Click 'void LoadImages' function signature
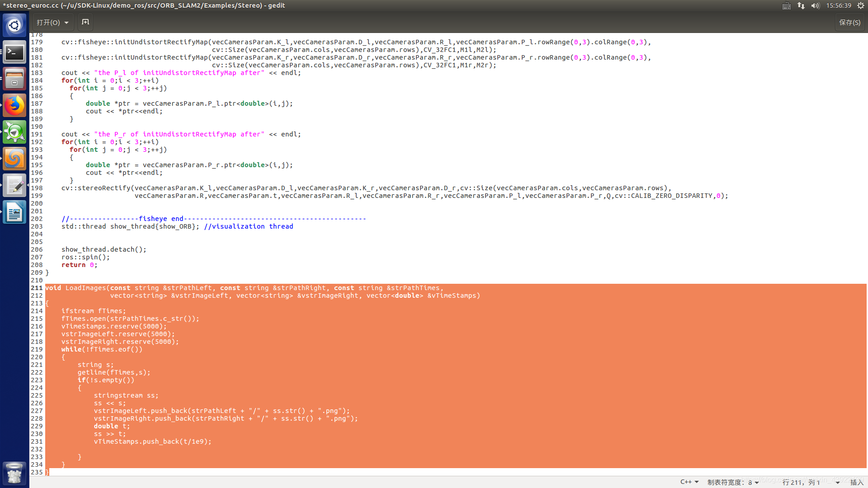Viewport: 868px width, 488px height. [75, 288]
